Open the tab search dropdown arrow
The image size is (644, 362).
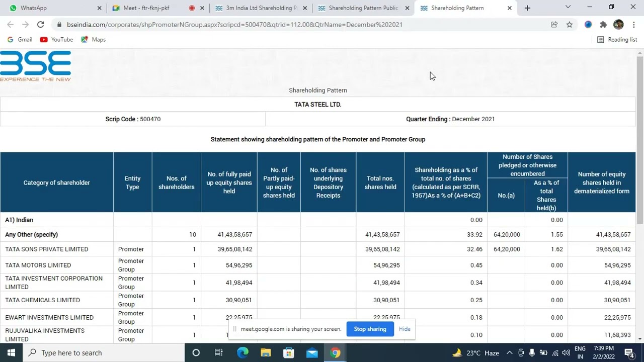point(568,7)
